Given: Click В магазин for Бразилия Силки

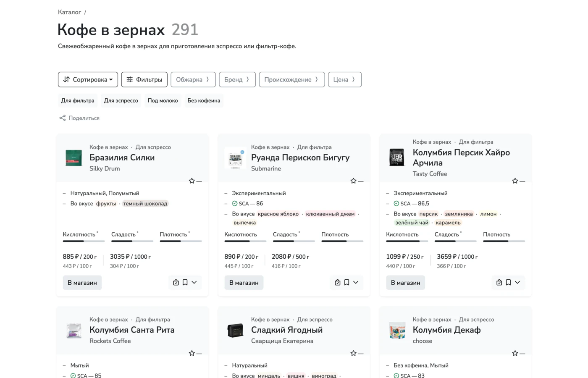Looking at the screenshot, I should pyautogui.click(x=82, y=283).
